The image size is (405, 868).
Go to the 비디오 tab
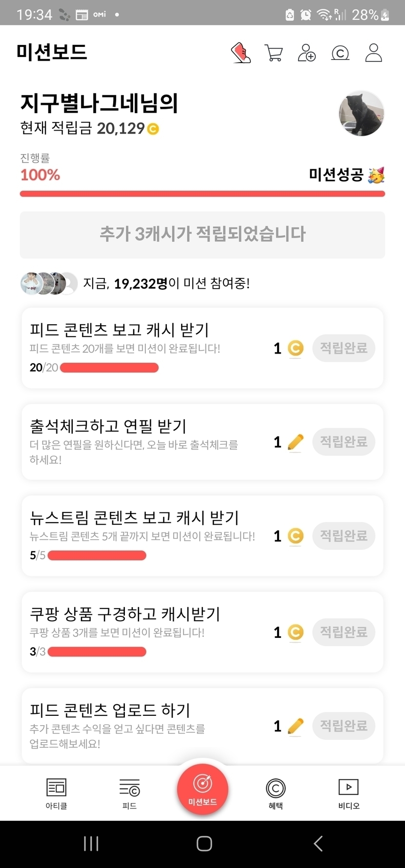[x=348, y=792]
